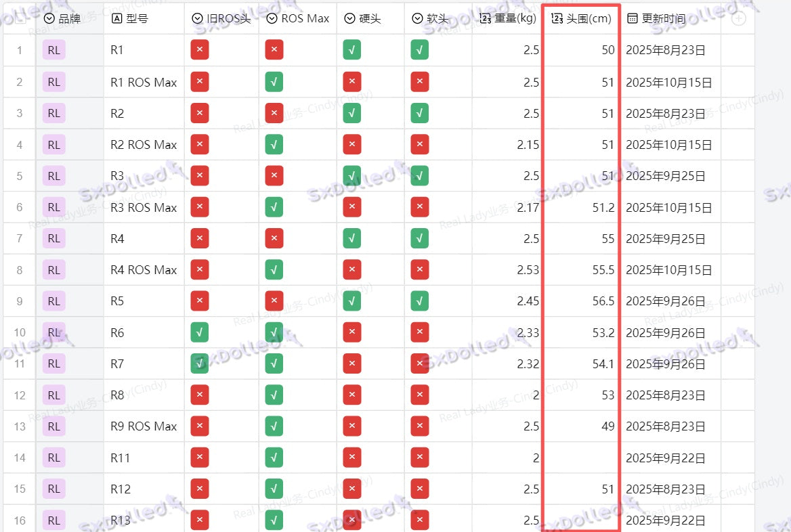Image resolution: width=791 pixels, height=532 pixels.
Task: Click the green √ tag in R7's 旧ROS头 cell
Action: (x=199, y=363)
